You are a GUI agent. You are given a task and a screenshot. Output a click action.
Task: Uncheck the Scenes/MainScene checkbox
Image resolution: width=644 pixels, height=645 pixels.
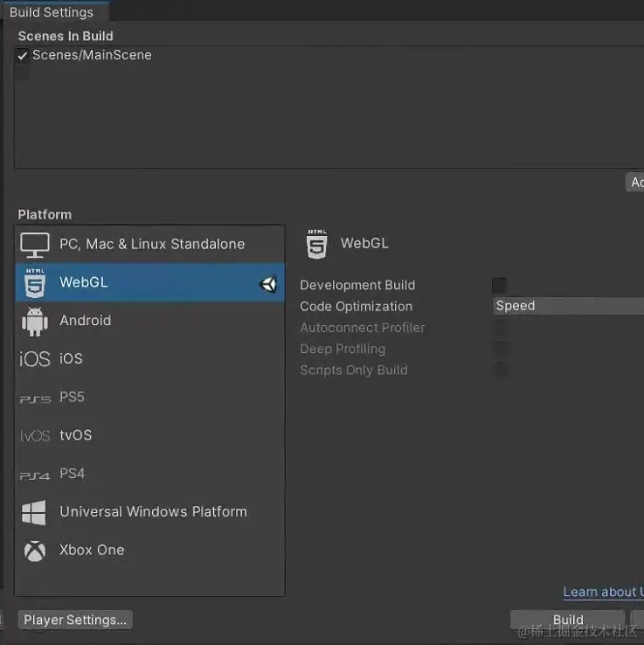pyautogui.click(x=23, y=55)
